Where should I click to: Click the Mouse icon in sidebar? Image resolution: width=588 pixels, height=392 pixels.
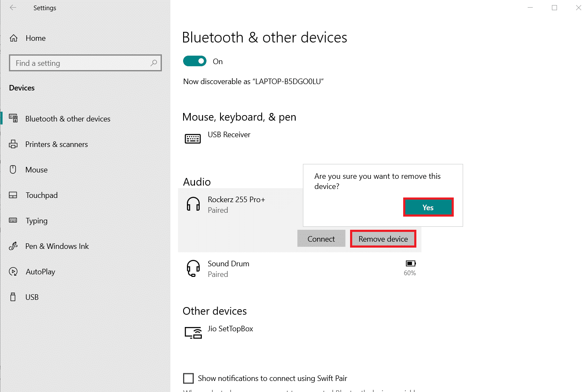click(13, 169)
